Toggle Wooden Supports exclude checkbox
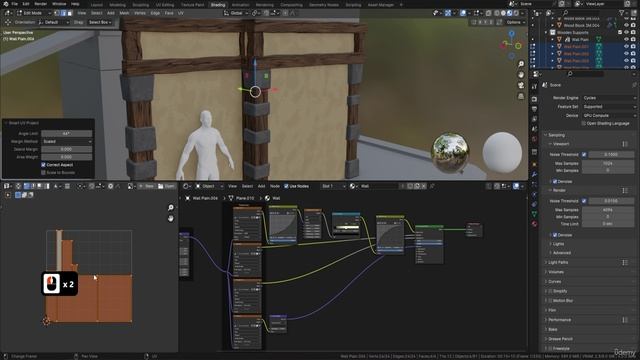 (x=620, y=32)
